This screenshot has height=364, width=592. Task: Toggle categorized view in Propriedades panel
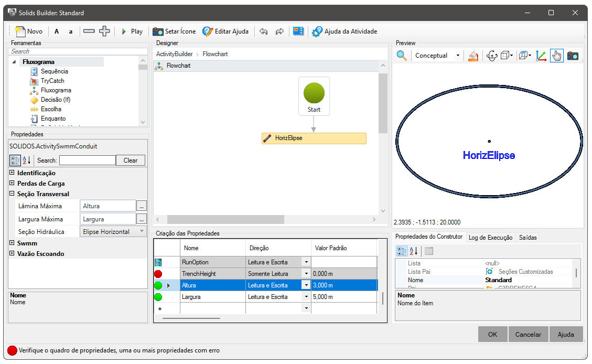[x=15, y=160]
